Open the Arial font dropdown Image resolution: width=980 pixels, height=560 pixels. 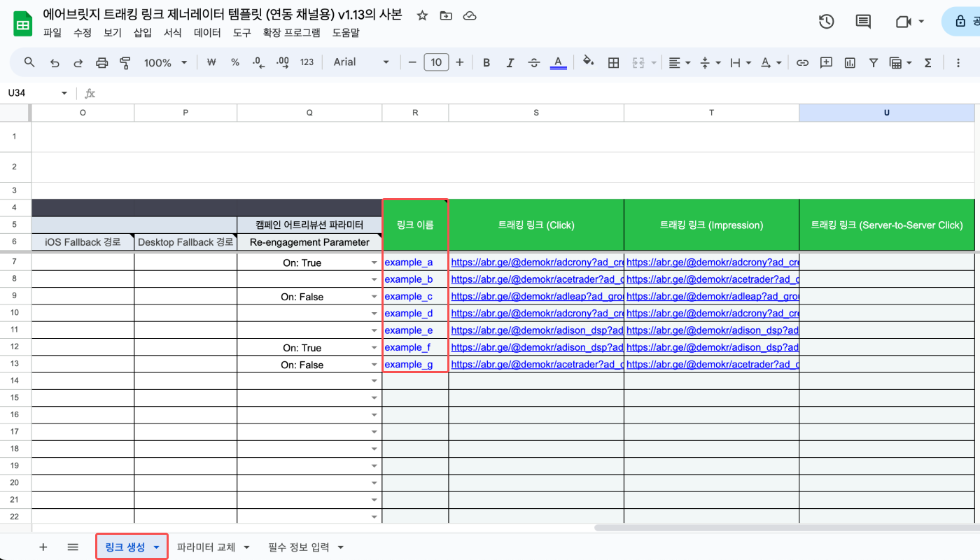[361, 62]
